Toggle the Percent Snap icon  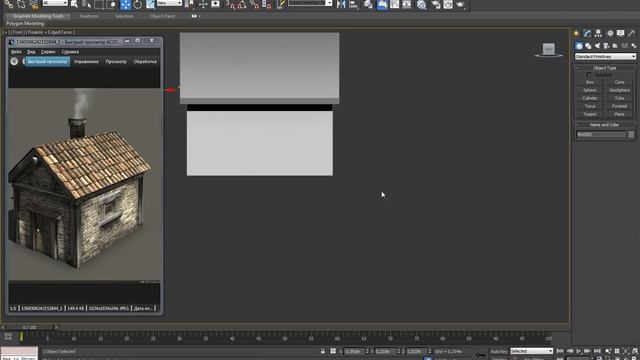[254, 4]
